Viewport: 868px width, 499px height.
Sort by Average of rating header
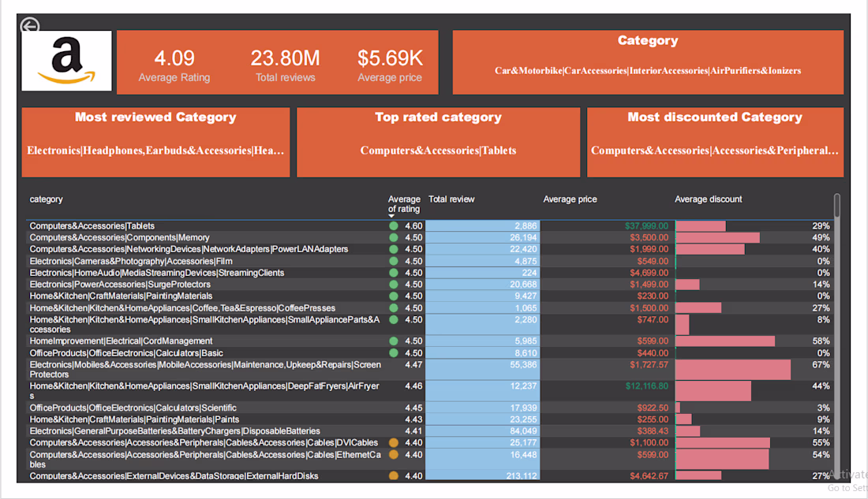coord(403,204)
